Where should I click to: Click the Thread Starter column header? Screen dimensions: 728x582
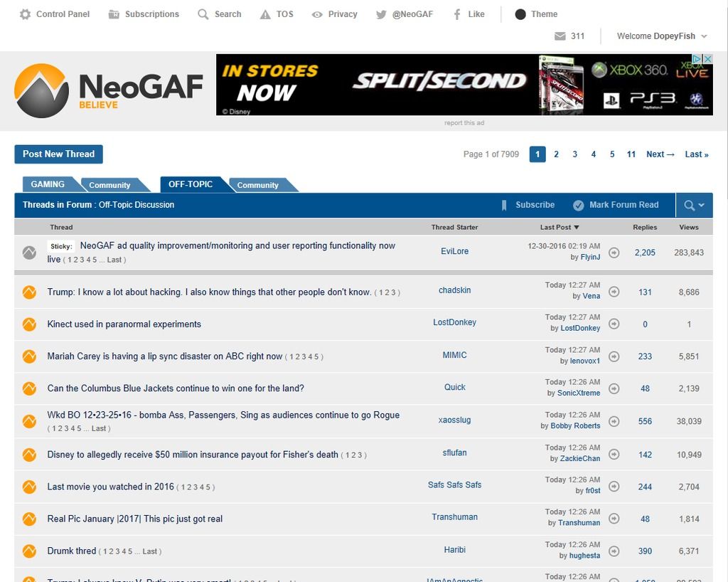pos(454,227)
